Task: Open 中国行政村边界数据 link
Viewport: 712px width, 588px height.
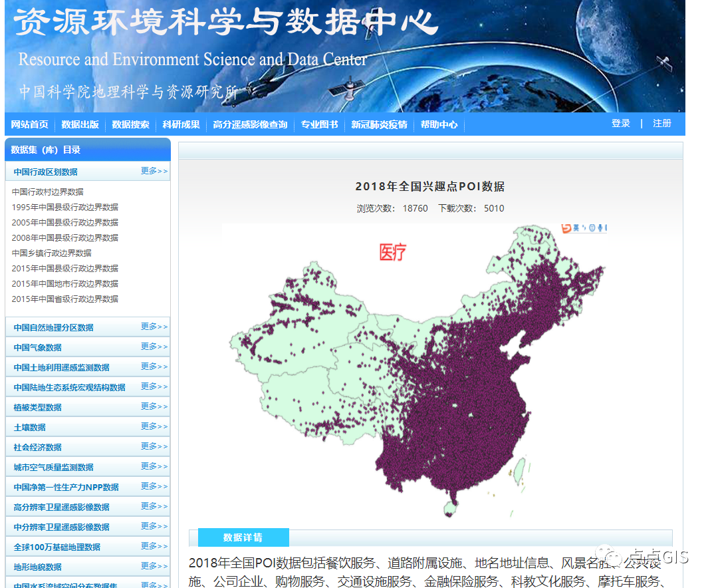Action: [x=48, y=192]
